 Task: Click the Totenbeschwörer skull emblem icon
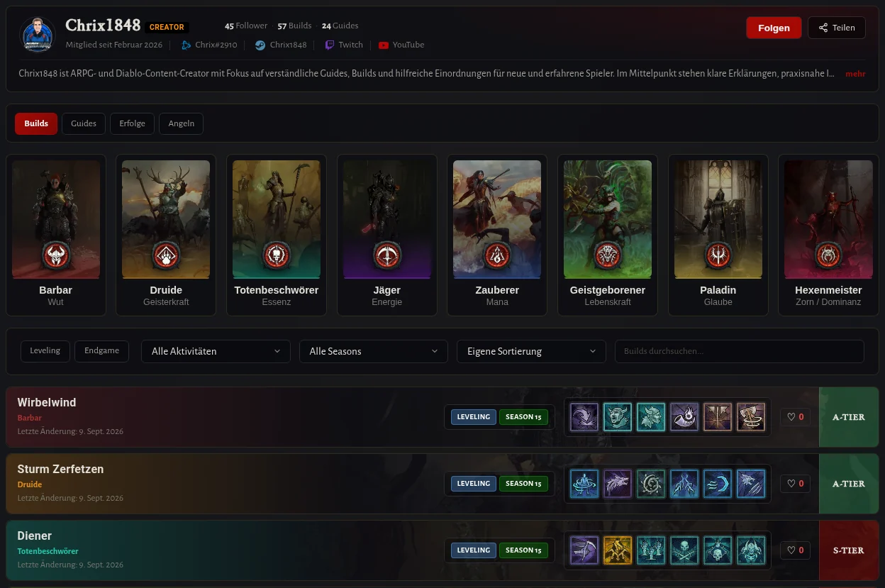pos(277,255)
